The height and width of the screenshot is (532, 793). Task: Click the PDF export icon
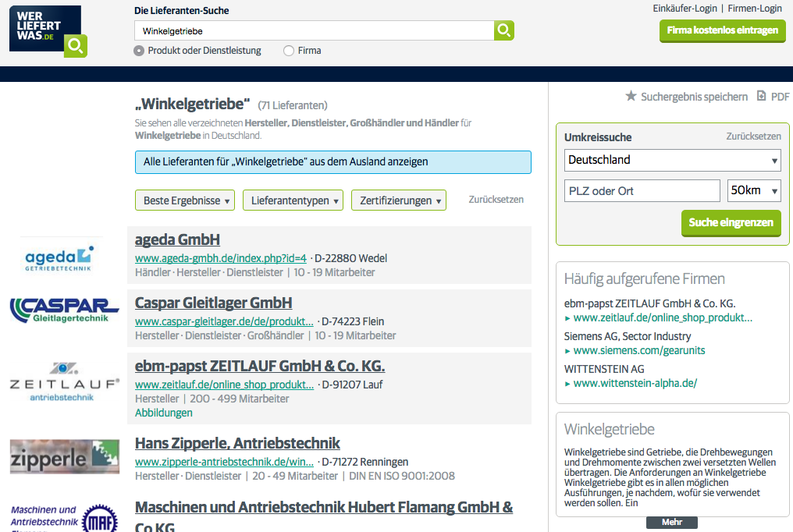click(x=761, y=96)
